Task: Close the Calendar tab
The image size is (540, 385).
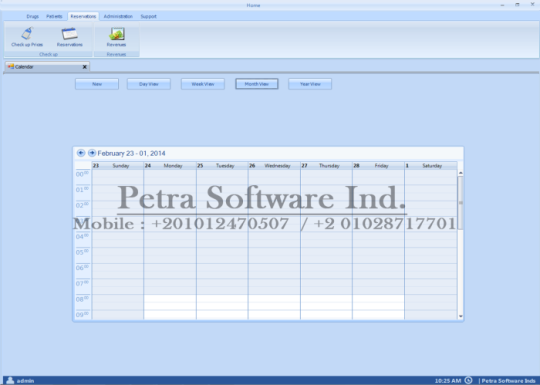Action: coord(85,67)
